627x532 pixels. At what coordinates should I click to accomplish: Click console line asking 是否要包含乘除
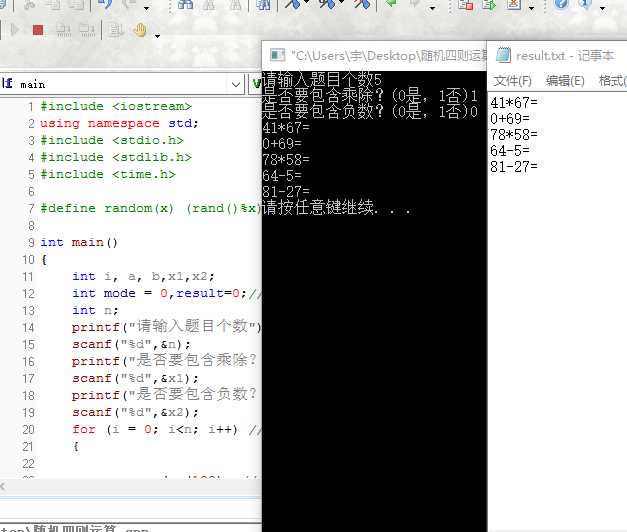[x=370, y=95]
